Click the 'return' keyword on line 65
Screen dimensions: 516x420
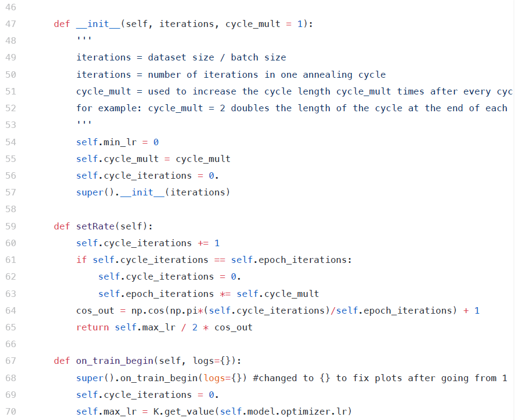(x=92, y=328)
